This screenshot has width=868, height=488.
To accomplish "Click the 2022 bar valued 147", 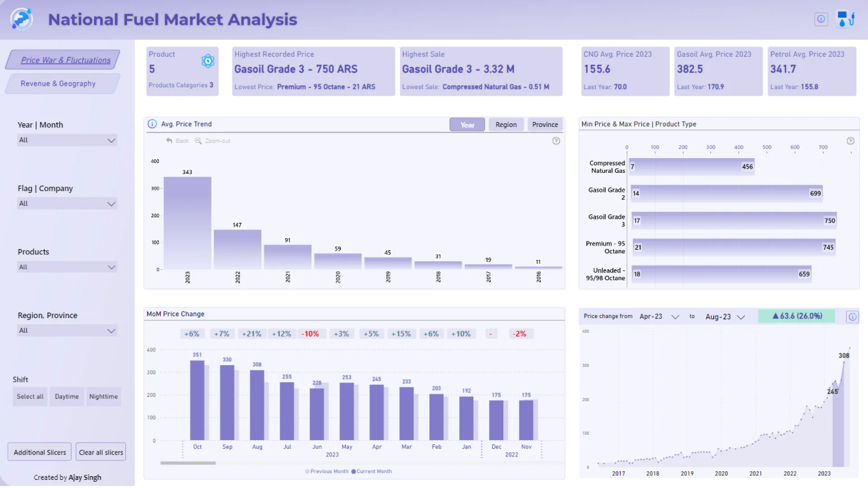I will [237, 250].
